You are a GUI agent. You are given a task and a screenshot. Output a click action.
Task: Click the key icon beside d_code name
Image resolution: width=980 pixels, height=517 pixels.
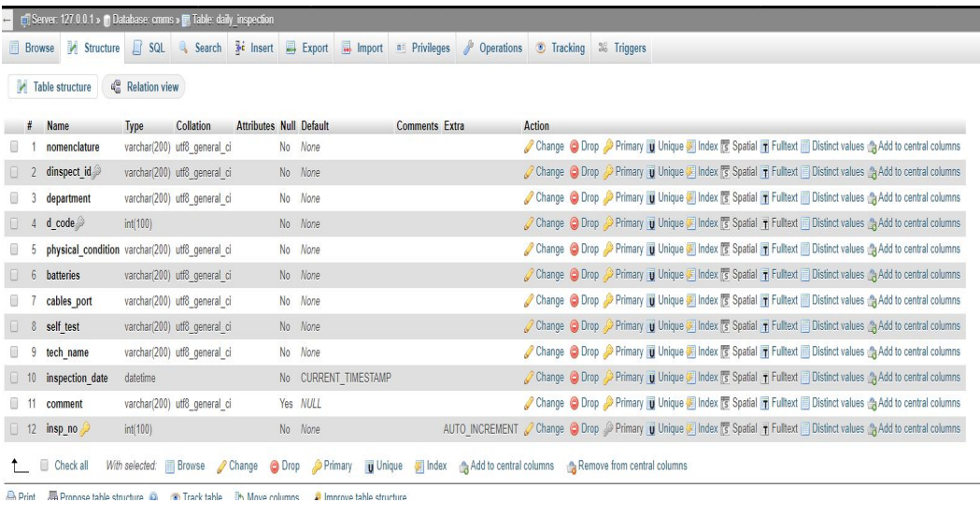pyautogui.click(x=79, y=223)
